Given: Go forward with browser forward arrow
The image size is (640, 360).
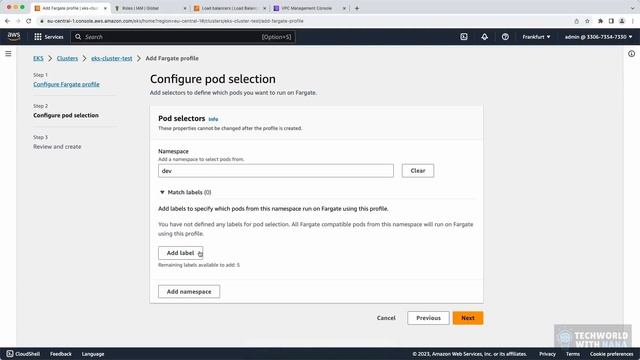Looking at the screenshot, I should pyautogui.click(x=18, y=21).
